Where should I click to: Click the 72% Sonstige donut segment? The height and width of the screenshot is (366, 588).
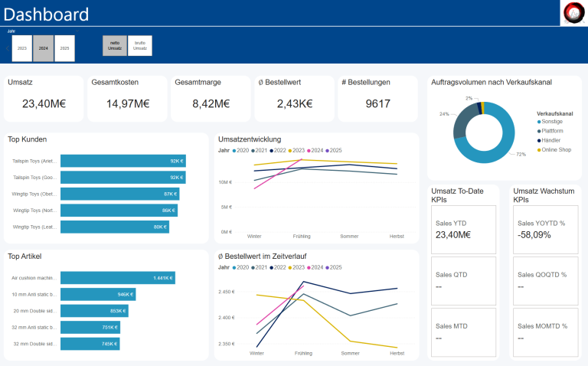[506, 145]
